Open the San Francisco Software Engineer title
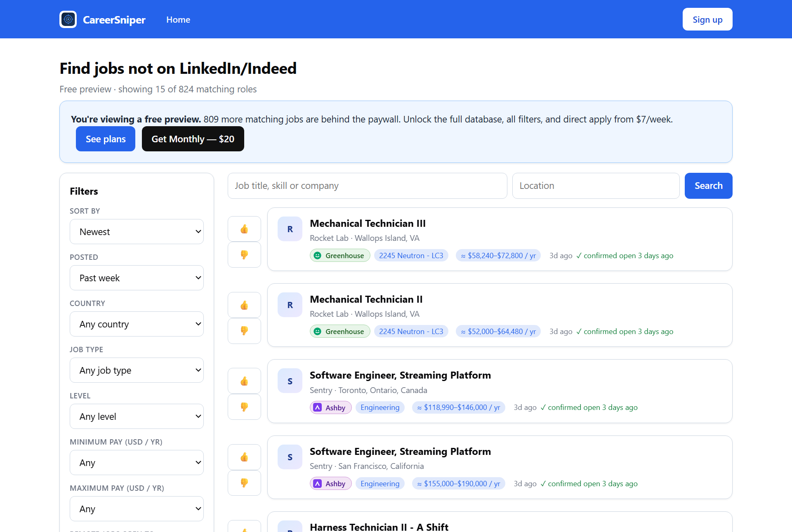Viewport: 792px width, 532px height. point(400,452)
